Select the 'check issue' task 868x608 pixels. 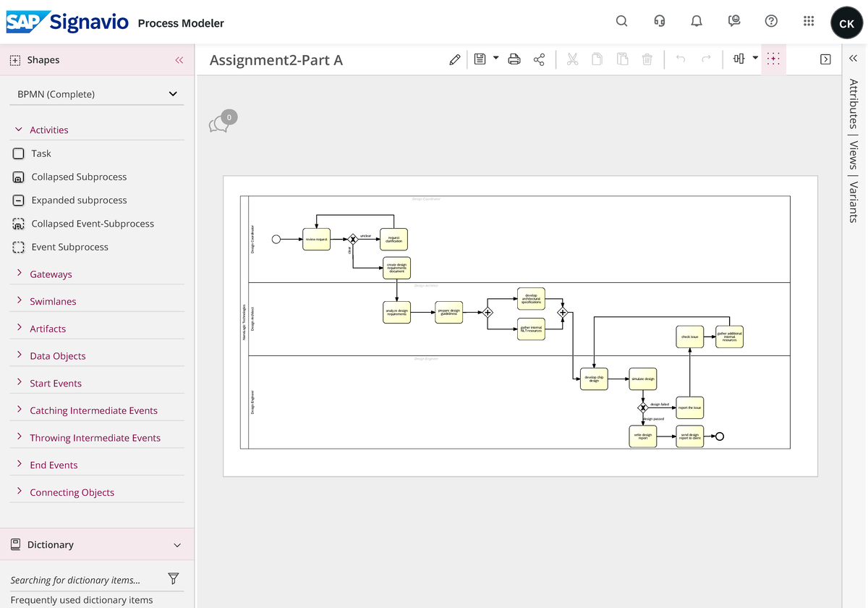coord(689,337)
